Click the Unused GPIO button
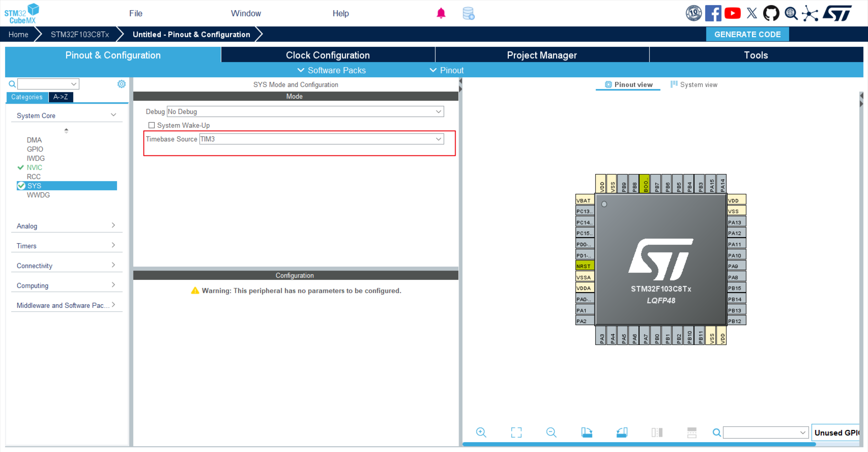The image size is (868, 452). click(836, 432)
